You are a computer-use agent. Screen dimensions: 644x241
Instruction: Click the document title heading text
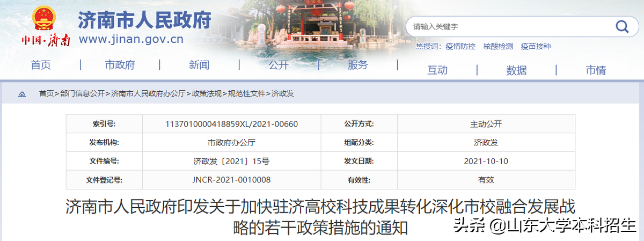click(320, 217)
